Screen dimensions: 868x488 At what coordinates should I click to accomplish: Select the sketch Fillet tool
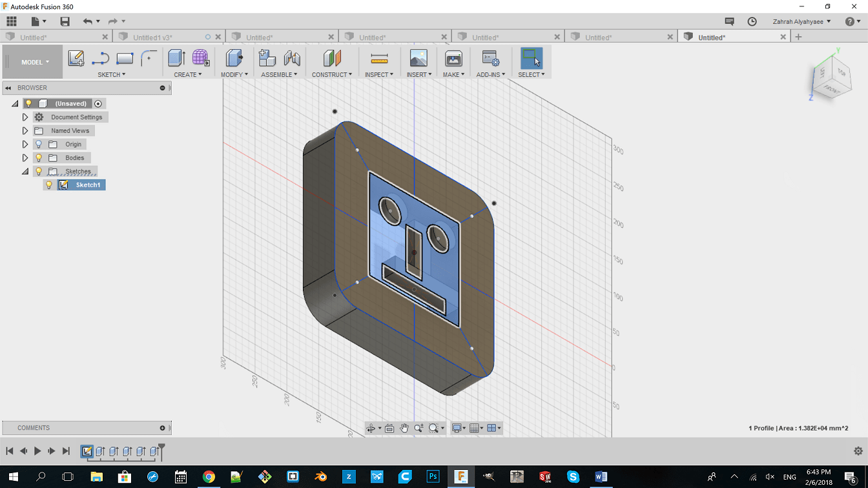pyautogui.click(x=149, y=59)
